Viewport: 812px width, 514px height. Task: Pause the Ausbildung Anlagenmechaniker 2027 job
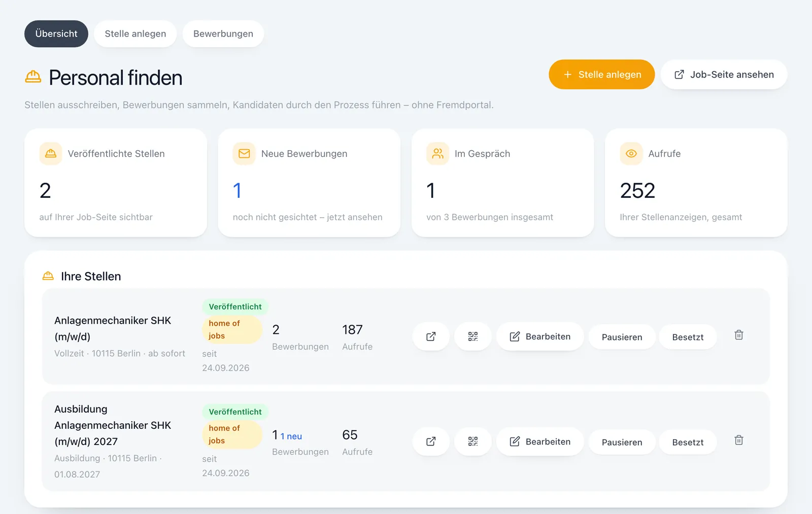click(622, 442)
